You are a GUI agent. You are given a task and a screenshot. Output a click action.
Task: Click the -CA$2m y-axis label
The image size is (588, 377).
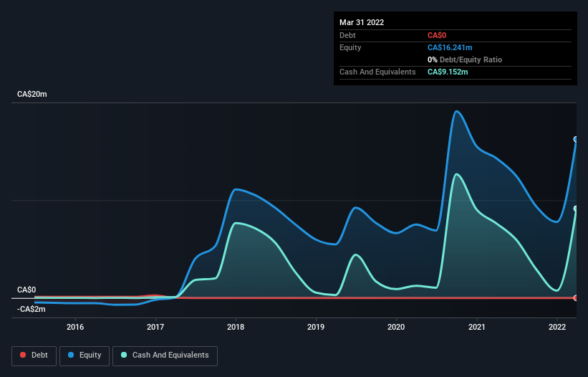(x=31, y=310)
